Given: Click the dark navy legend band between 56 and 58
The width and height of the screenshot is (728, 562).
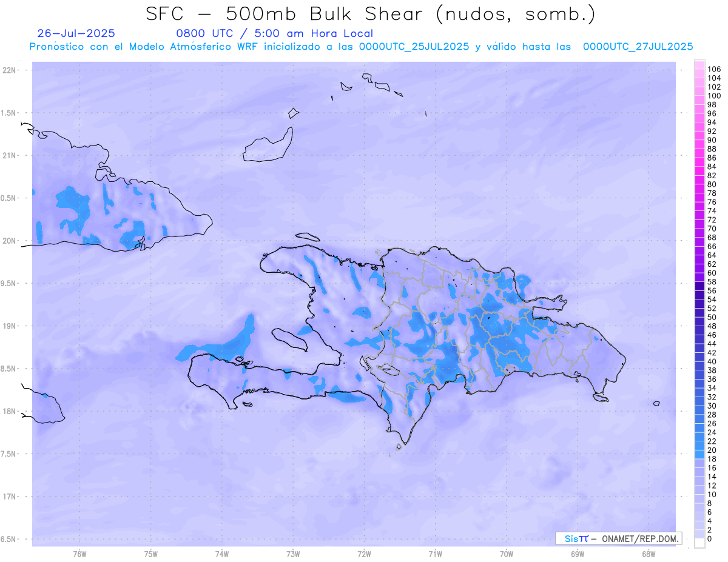Looking at the screenshot, I should click(700, 286).
